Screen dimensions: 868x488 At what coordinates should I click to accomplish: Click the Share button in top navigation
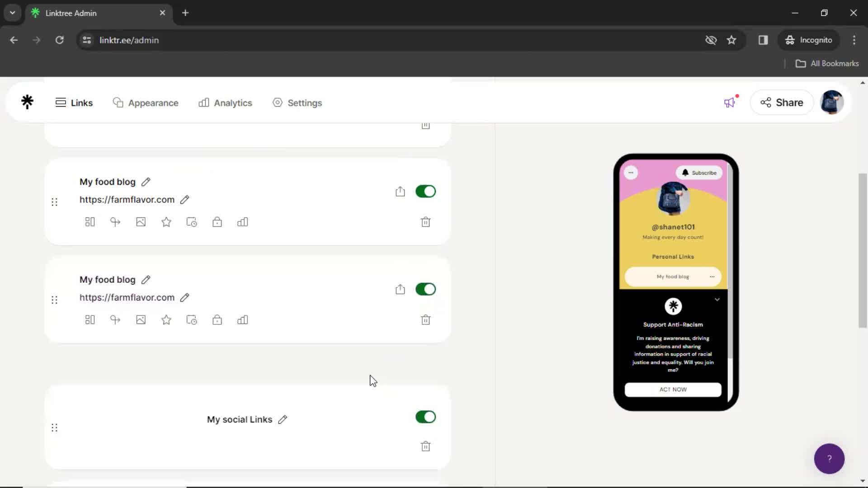[782, 103]
